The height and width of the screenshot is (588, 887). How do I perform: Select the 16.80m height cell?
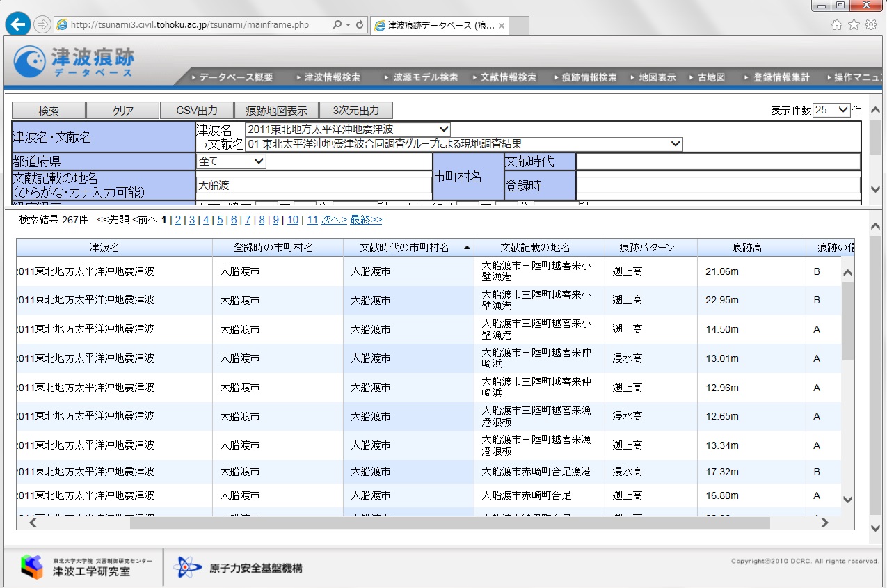751,495
